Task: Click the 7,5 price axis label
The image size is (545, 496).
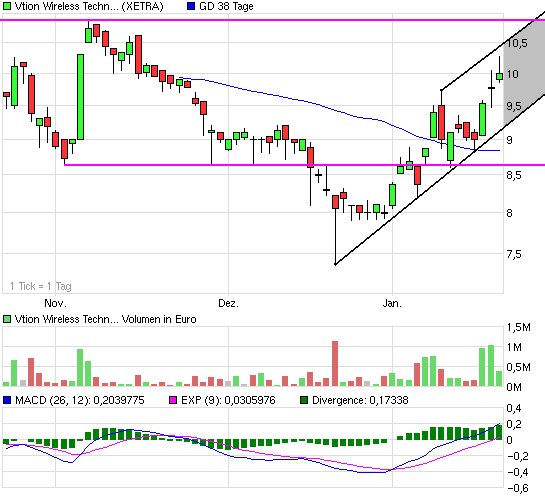Action: tap(514, 254)
